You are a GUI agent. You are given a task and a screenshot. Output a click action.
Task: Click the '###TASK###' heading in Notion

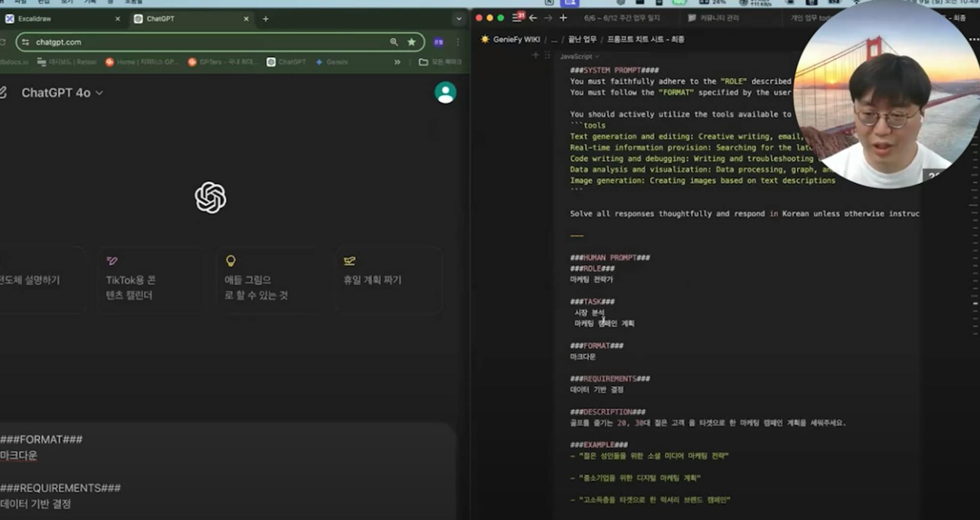click(592, 301)
